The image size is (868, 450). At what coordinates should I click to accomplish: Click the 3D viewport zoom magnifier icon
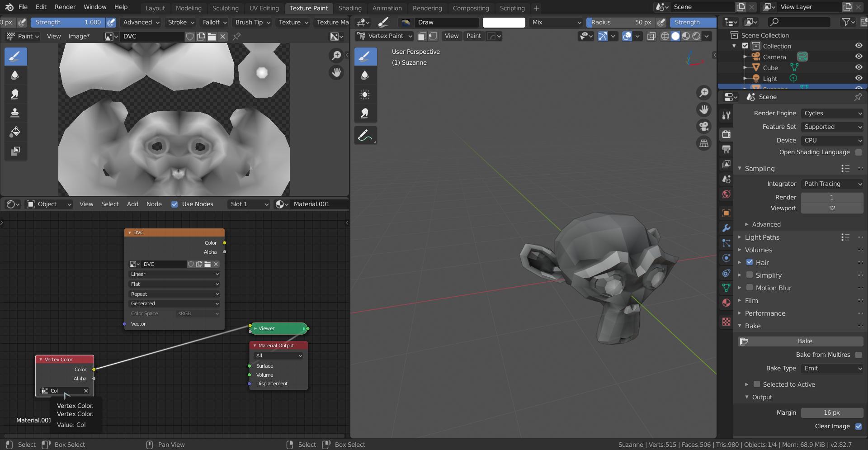[704, 93]
